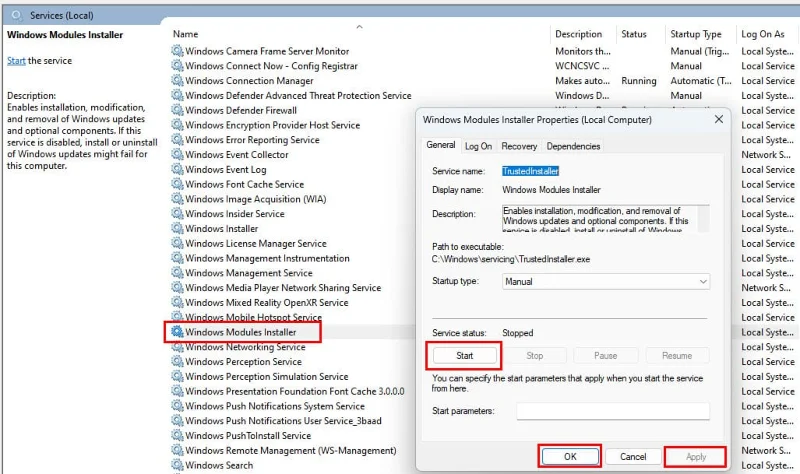The width and height of the screenshot is (800, 474).
Task: Open the Startup type dropdown set to Manual
Action: click(606, 282)
